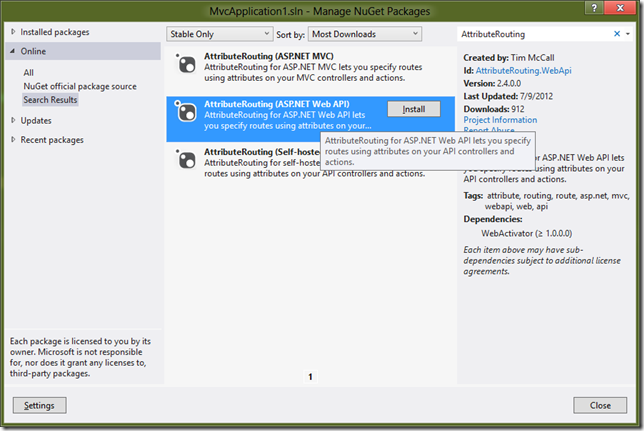Screen dimensions: 644x431
Task: Select the AttributeRouting (ASP.NET MVC) title
Action: coord(269,56)
